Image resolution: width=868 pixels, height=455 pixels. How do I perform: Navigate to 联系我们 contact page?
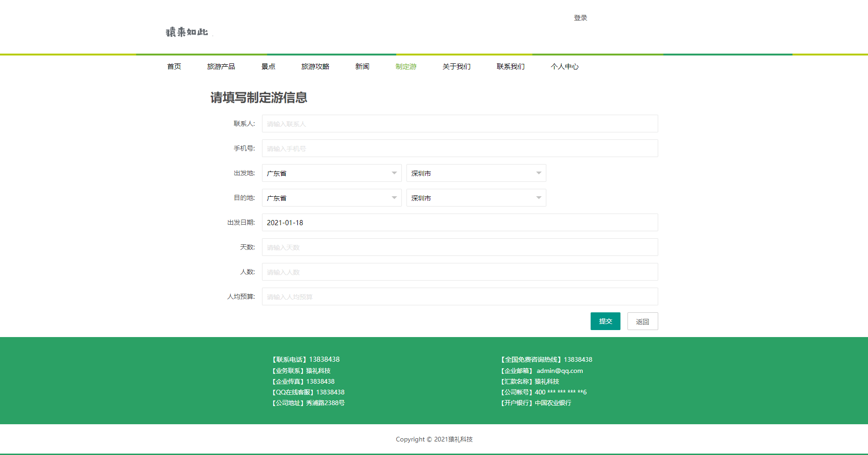pyautogui.click(x=511, y=67)
